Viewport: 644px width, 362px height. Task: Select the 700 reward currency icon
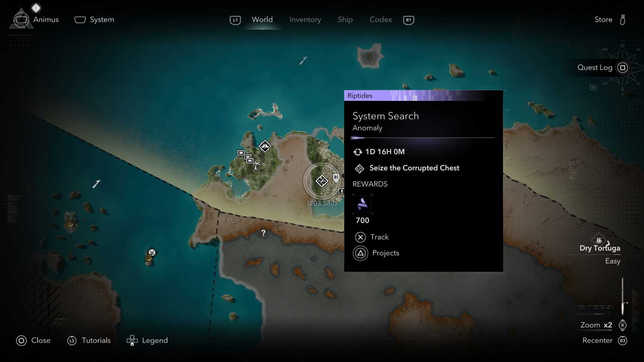point(363,204)
